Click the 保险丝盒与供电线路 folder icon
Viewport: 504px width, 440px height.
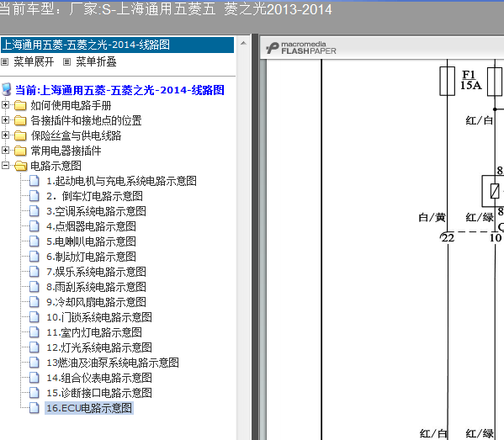click(20, 135)
